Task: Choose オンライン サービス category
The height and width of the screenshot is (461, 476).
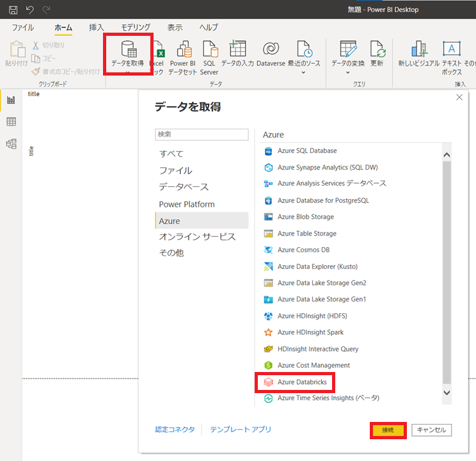Action: tap(202, 237)
